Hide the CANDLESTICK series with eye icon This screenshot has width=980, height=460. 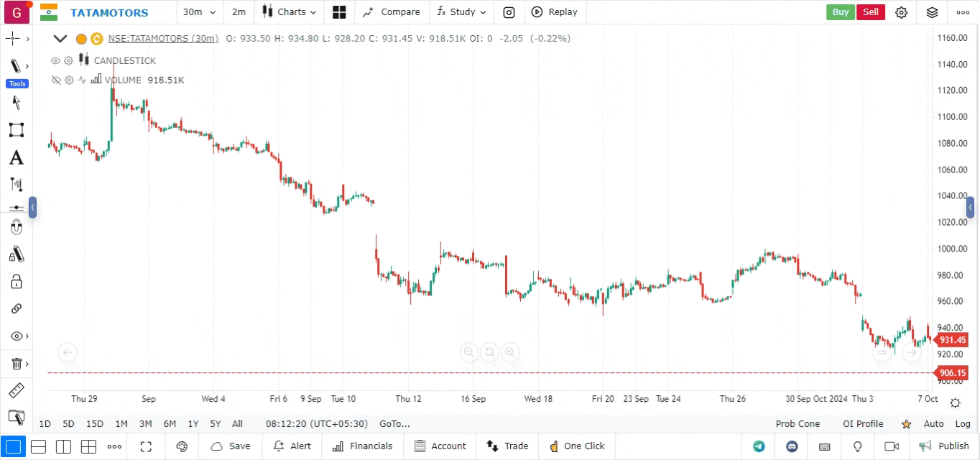(55, 61)
